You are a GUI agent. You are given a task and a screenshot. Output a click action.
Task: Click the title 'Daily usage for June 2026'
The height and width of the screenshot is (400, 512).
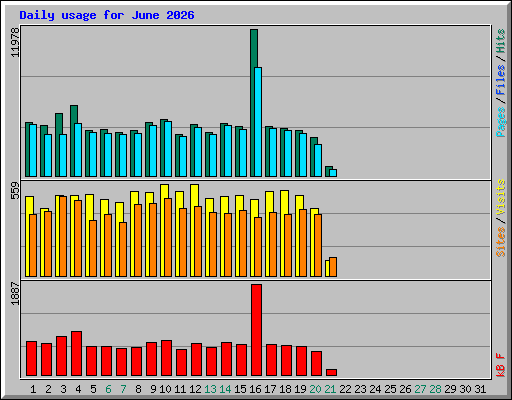tap(107, 15)
